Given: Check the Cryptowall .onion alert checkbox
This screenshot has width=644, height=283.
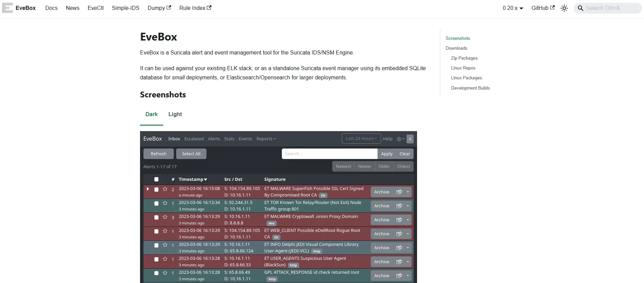Looking at the screenshot, I should pyautogui.click(x=156, y=217).
